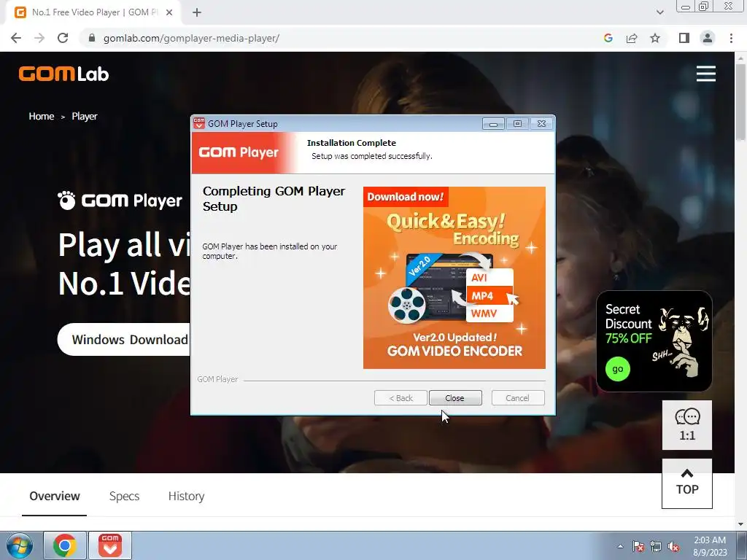This screenshot has width=747, height=560.
Task: Open the GOM Video Encoder ad banner
Action: point(454,278)
